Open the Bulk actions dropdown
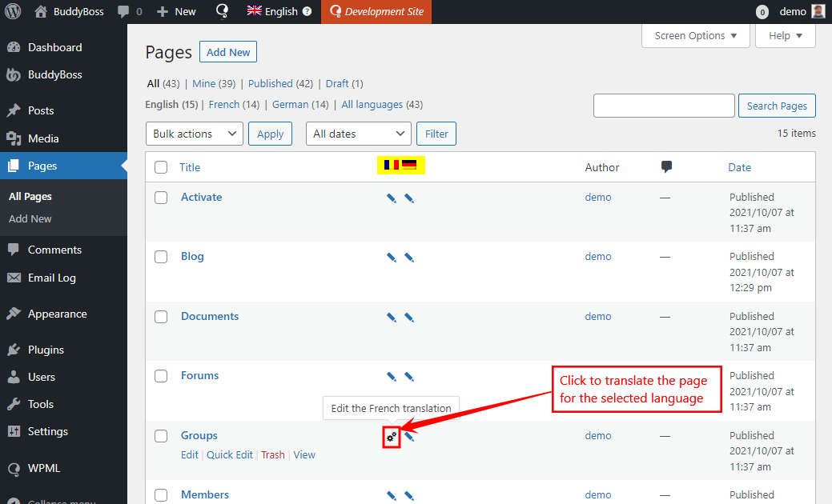Screen dimensions: 832x504 [194, 134]
